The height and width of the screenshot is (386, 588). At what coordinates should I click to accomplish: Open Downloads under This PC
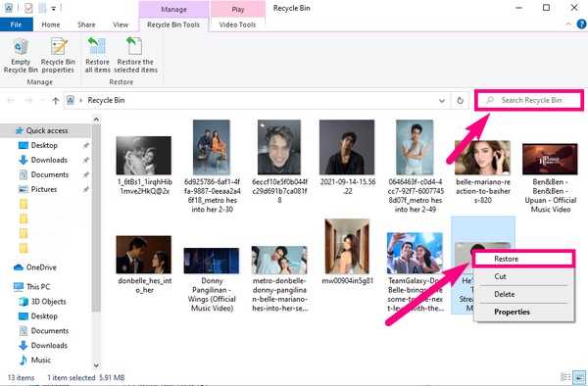(x=49, y=345)
